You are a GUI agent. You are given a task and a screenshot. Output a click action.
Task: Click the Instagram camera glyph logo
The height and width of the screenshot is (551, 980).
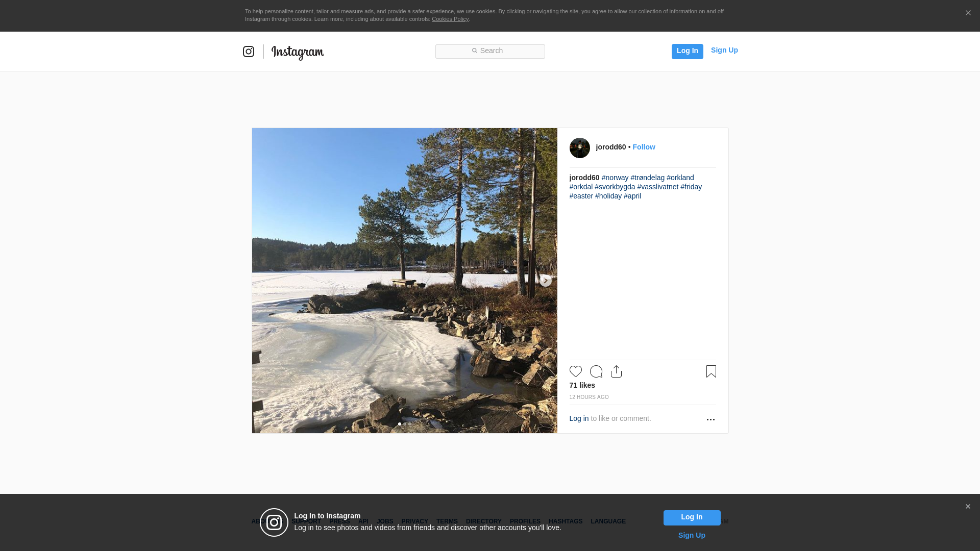(x=249, y=52)
